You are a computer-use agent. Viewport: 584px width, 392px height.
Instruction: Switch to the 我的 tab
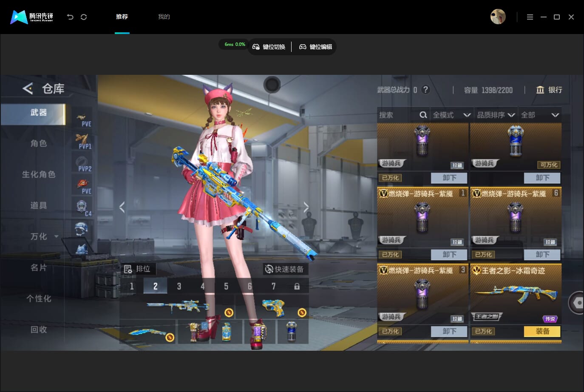coord(164,17)
